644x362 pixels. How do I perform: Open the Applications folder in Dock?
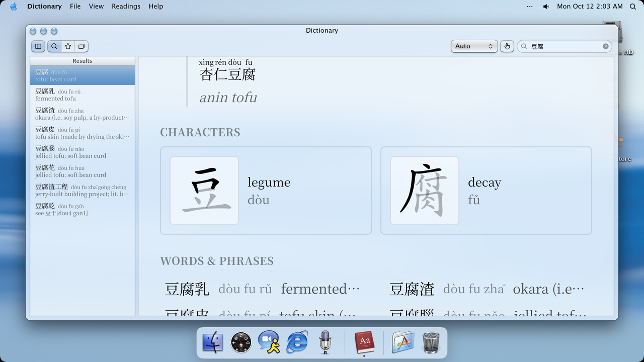(403, 342)
